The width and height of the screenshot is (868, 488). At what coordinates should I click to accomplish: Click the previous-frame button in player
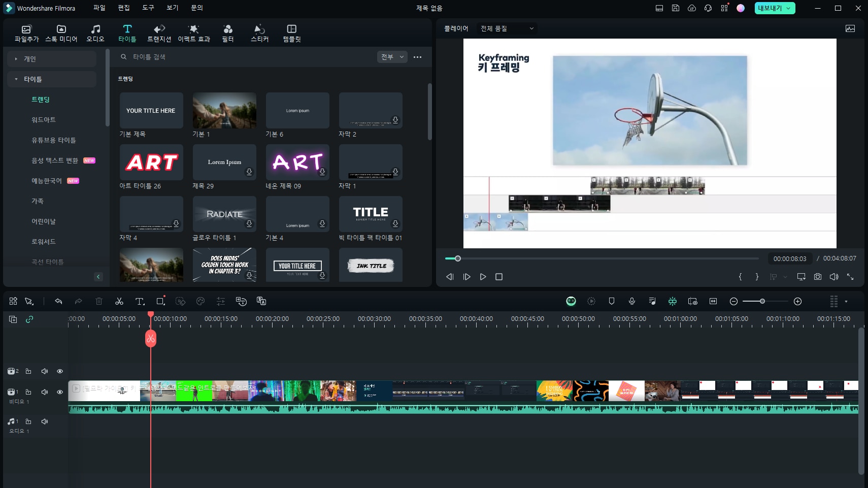click(x=450, y=277)
